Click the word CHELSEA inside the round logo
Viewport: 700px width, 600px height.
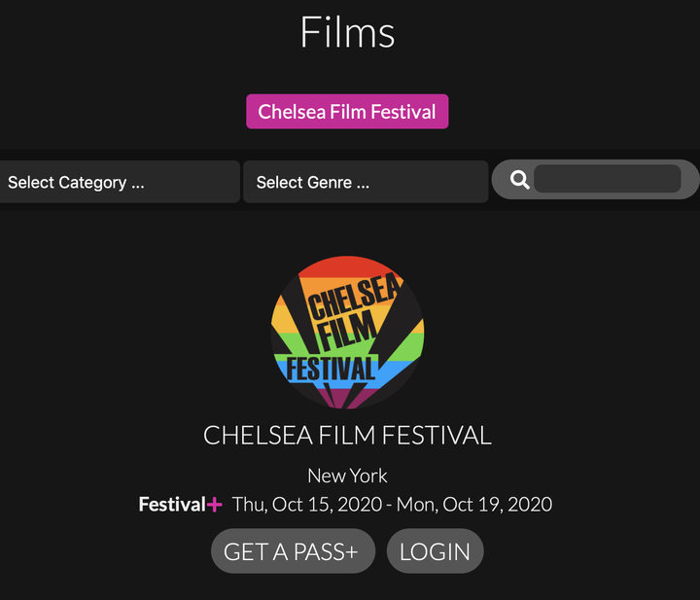353,298
